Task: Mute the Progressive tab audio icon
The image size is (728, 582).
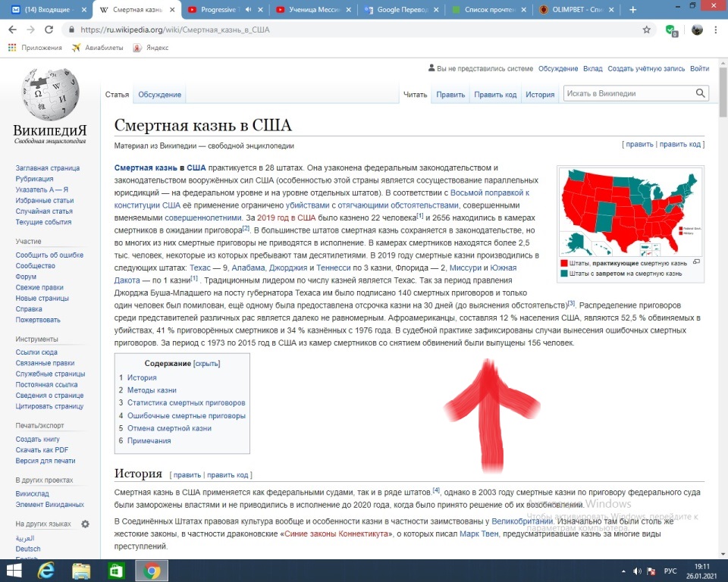Action: coord(249,9)
